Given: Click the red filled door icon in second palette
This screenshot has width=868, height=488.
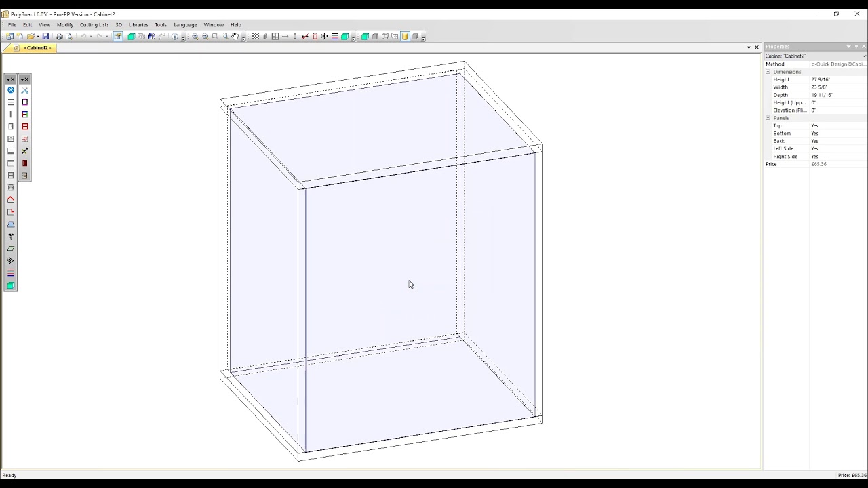Looking at the screenshot, I should click(x=25, y=163).
